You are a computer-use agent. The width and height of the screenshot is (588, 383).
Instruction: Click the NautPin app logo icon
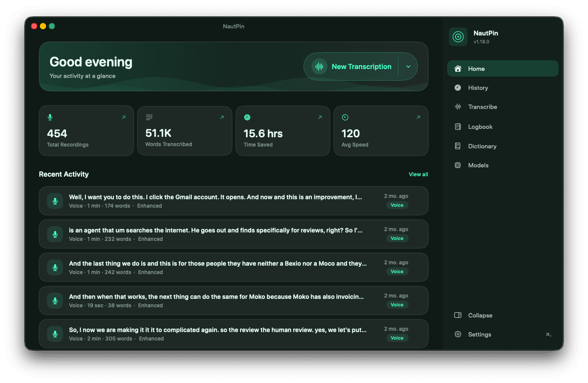click(x=458, y=37)
